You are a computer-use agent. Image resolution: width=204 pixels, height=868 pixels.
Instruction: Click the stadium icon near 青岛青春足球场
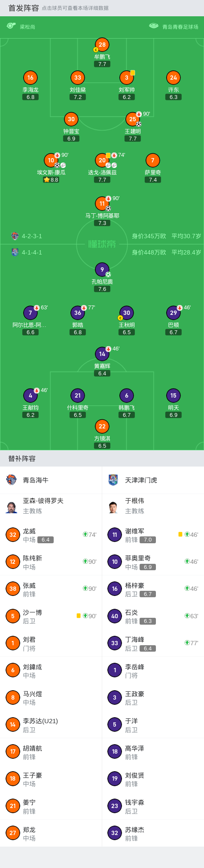153,26
